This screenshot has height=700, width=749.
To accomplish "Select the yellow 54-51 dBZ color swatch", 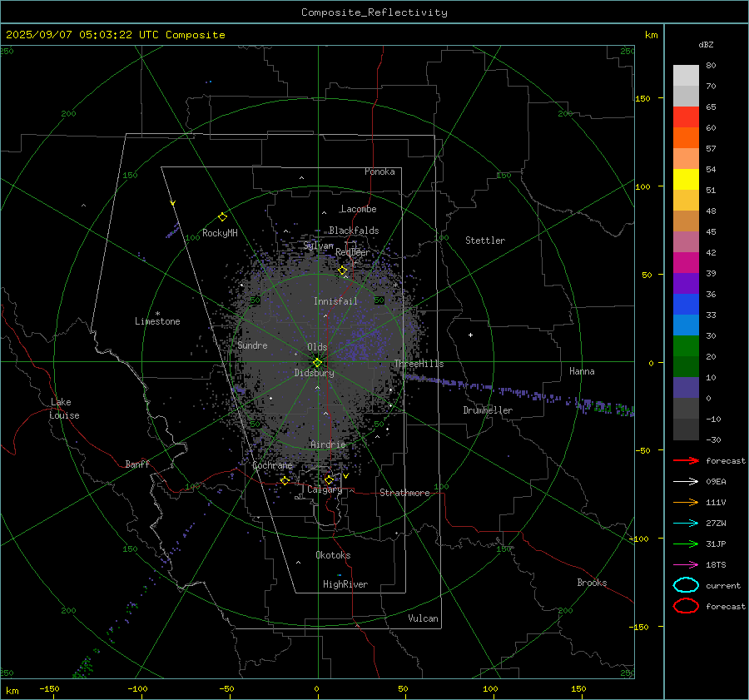I will pyautogui.click(x=686, y=180).
